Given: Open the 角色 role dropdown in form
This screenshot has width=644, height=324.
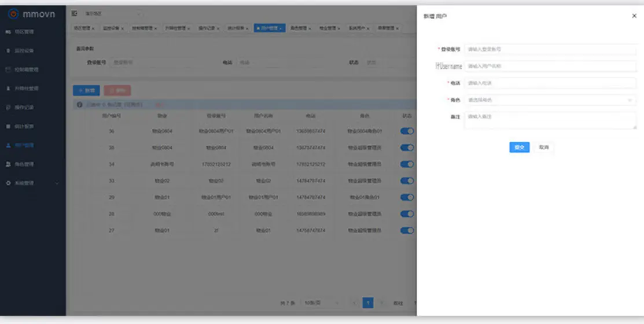Looking at the screenshot, I should coord(550,100).
